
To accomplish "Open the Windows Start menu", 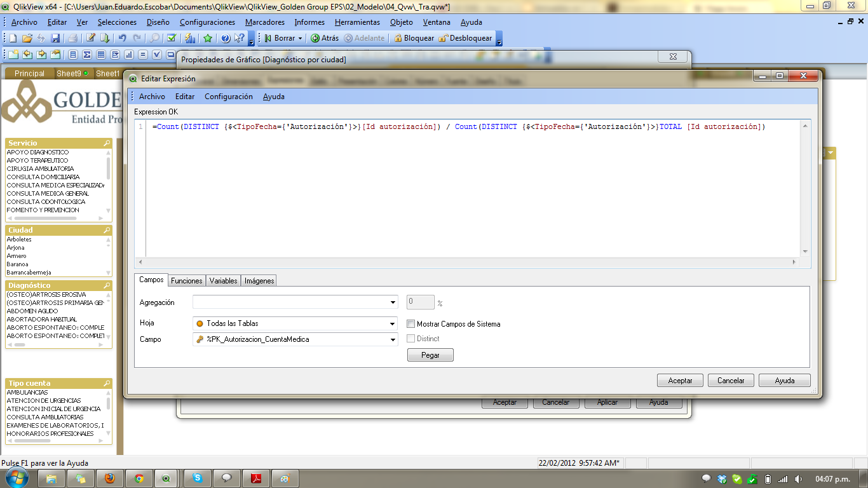I will point(17,478).
